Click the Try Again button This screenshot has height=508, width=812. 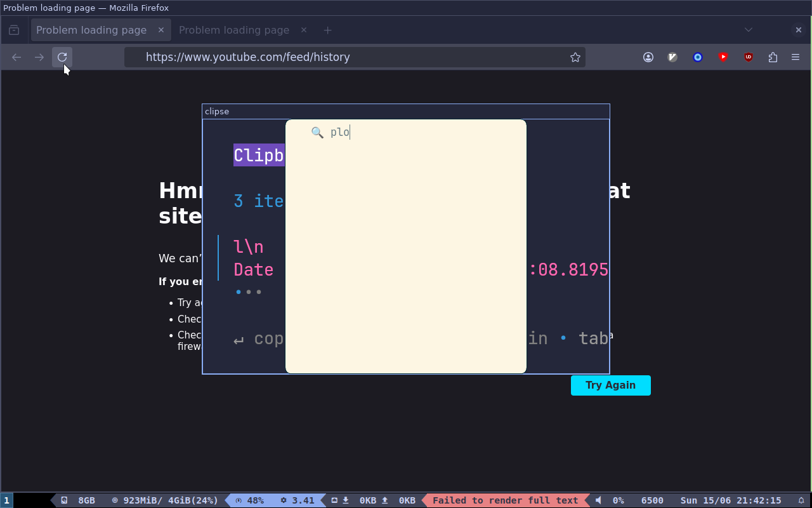coord(611,385)
